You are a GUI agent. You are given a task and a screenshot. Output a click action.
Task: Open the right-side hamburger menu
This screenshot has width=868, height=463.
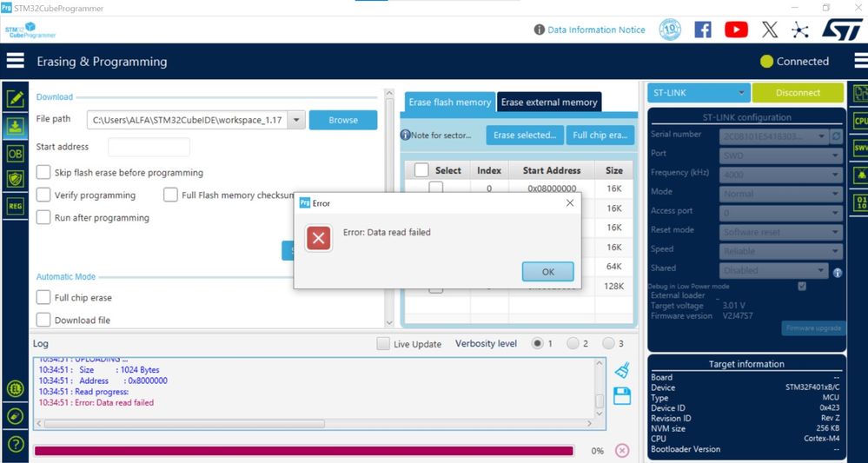pos(861,61)
